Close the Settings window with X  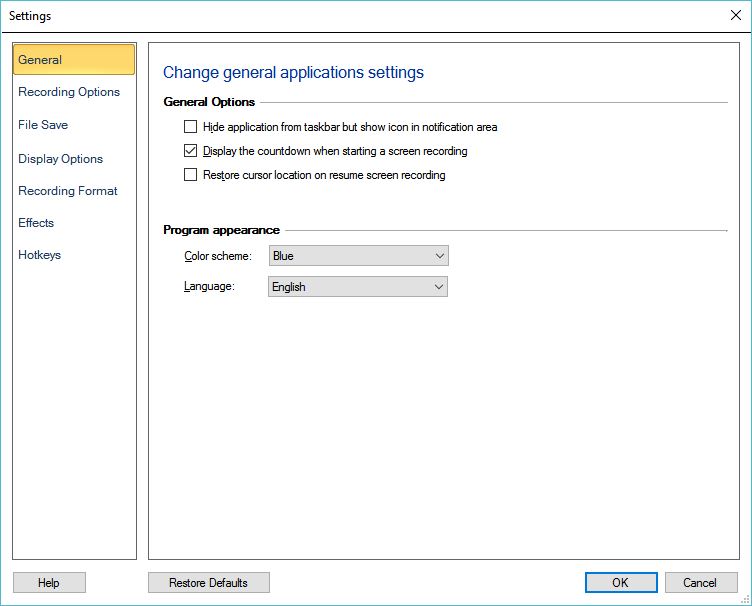[x=735, y=15]
